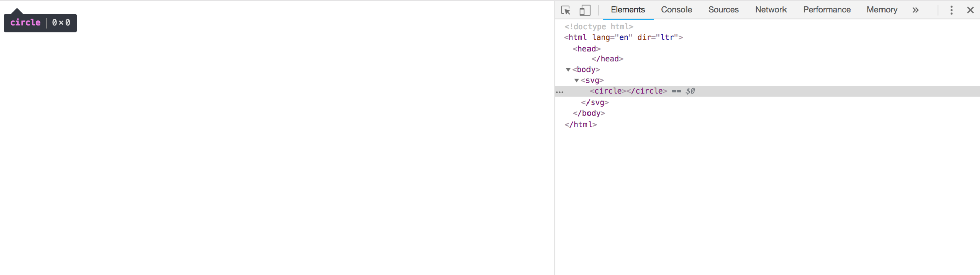Click the doctype html line
980x275 pixels.
599,27
